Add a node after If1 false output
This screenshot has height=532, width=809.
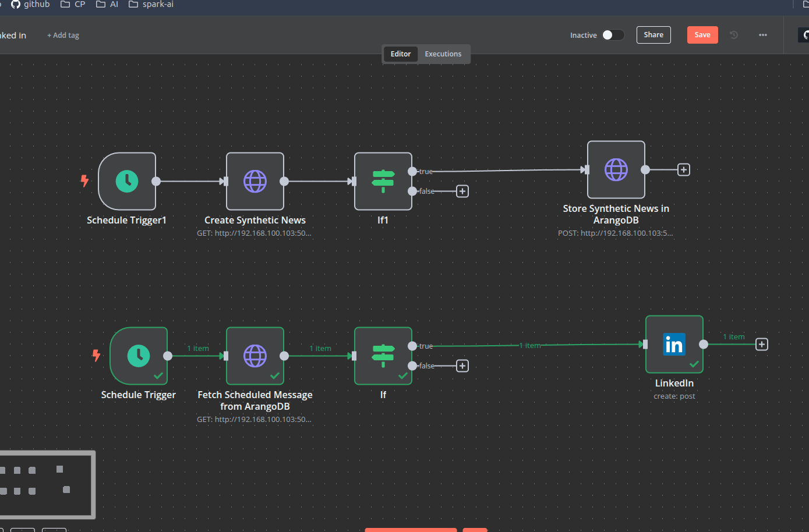tap(462, 191)
